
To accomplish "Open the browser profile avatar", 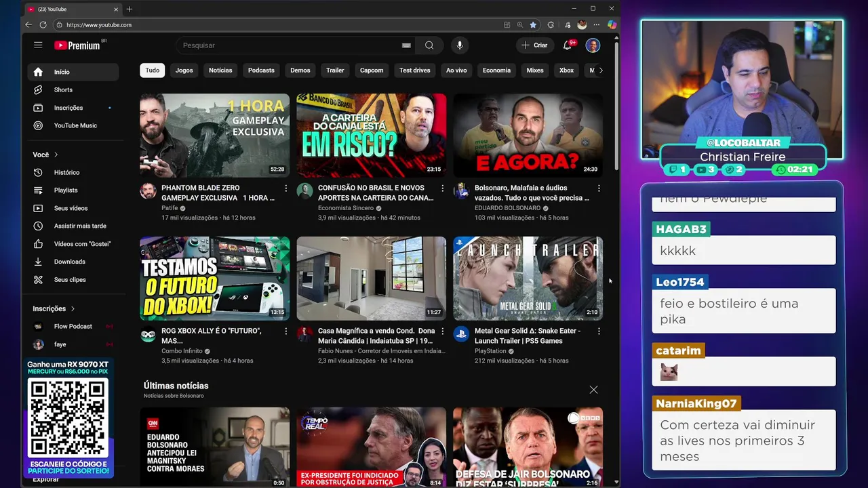I will coord(582,24).
